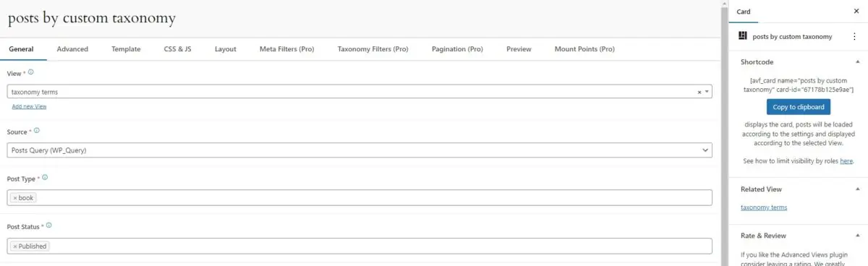Open the taxonomy terms related view link
The width and height of the screenshot is (868, 266).
[764, 207]
